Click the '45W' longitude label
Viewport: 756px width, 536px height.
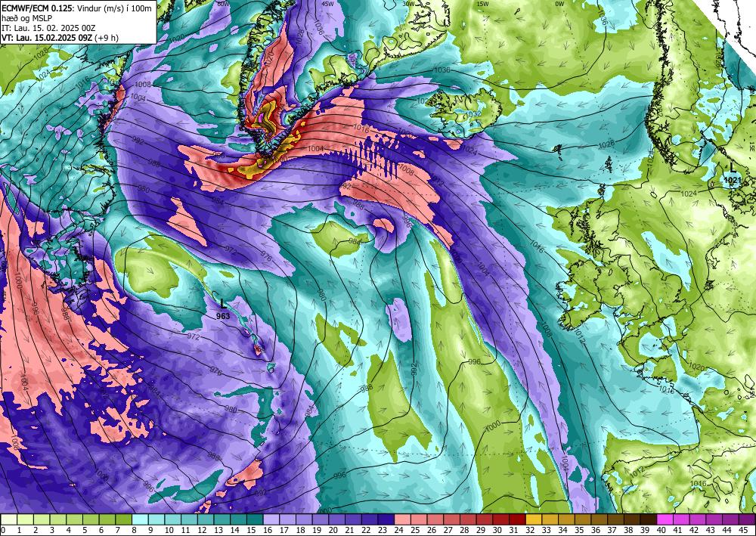[x=327, y=4]
